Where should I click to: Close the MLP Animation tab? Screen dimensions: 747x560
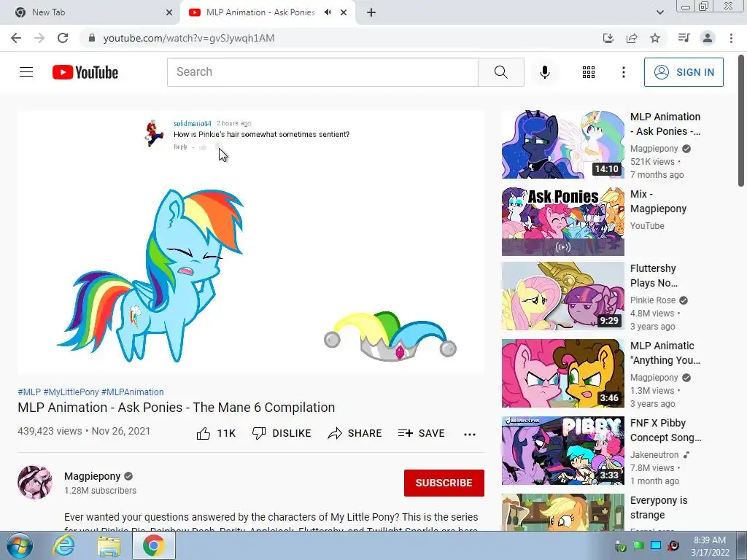point(344,12)
